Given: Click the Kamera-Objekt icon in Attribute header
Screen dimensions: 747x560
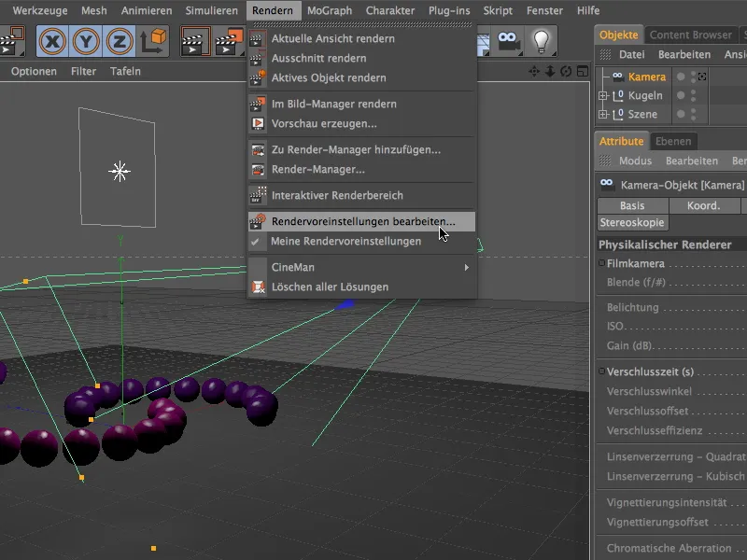Looking at the screenshot, I should 607,184.
